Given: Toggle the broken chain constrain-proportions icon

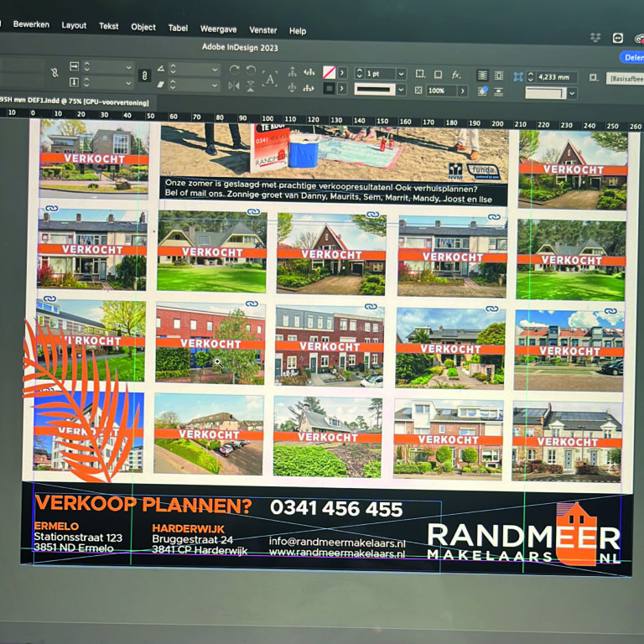Looking at the screenshot, I should (x=55, y=73).
